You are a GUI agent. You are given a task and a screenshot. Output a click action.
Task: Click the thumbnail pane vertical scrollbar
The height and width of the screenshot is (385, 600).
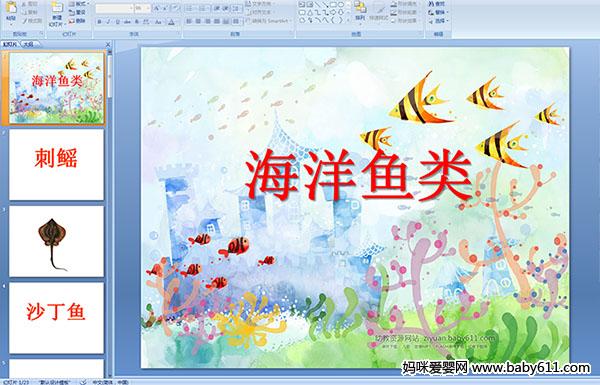tap(110, 214)
